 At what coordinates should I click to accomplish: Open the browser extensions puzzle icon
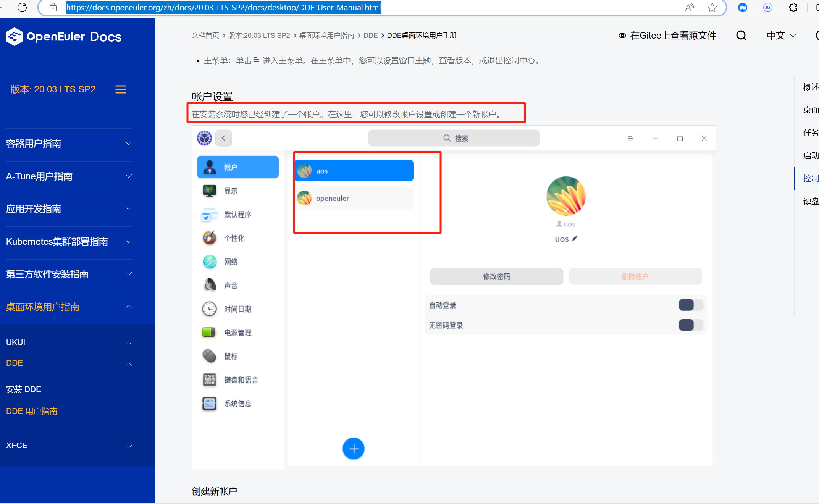793,7
